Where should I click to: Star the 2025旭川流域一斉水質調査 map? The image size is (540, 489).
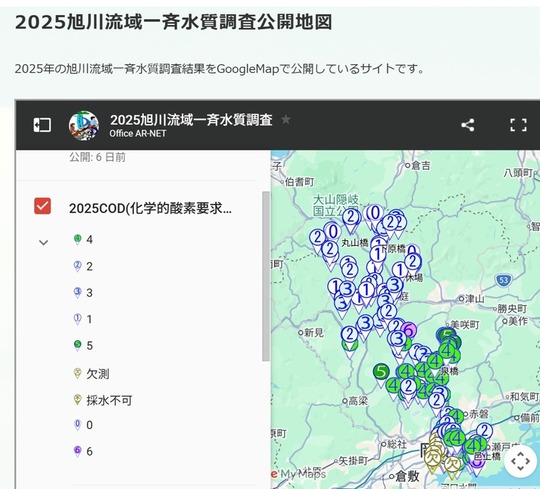[x=285, y=119]
